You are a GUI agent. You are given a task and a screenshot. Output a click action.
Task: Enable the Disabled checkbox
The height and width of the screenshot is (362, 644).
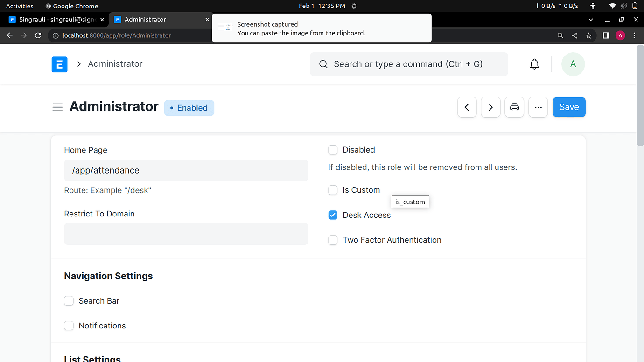(333, 150)
